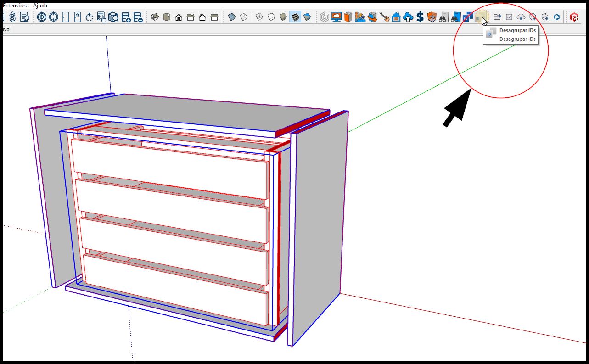
Task: Switch to Hidden Line style
Action: pyautogui.click(x=271, y=17)
